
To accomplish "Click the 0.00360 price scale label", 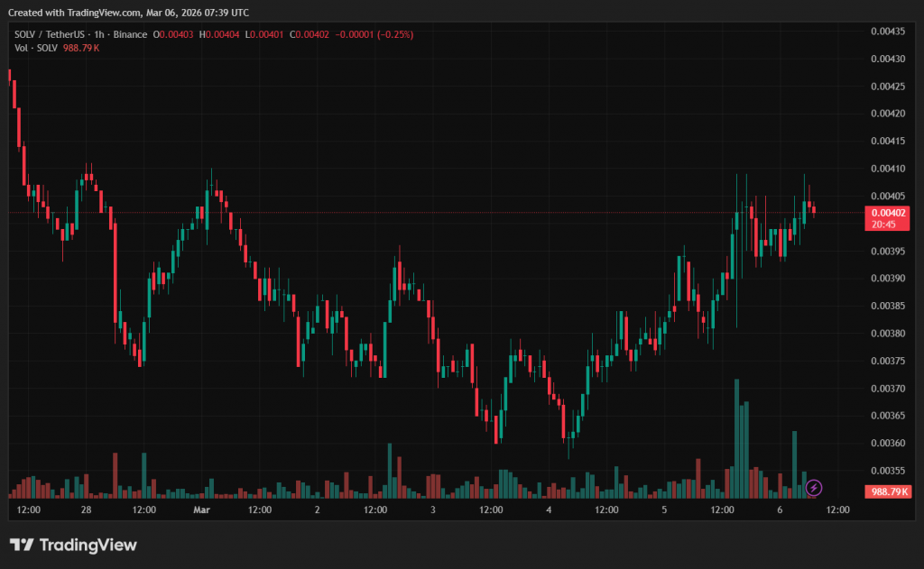I will [x=888, y=443].
